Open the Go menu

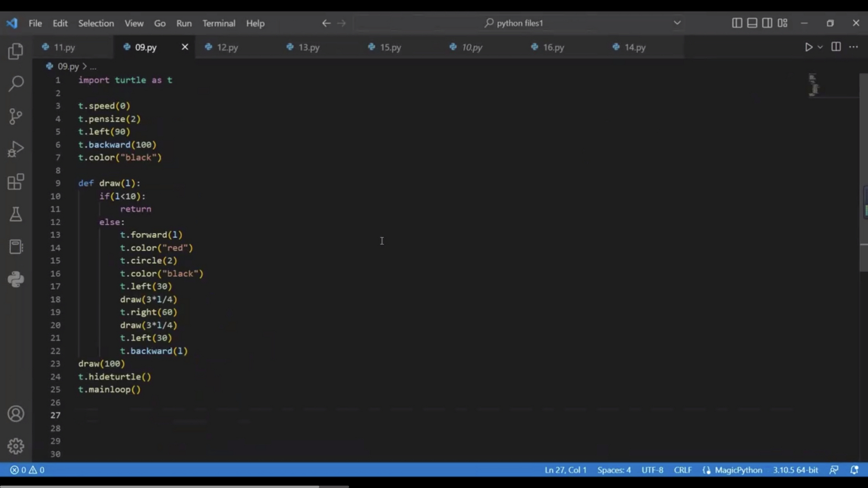(x=160, y=23)
